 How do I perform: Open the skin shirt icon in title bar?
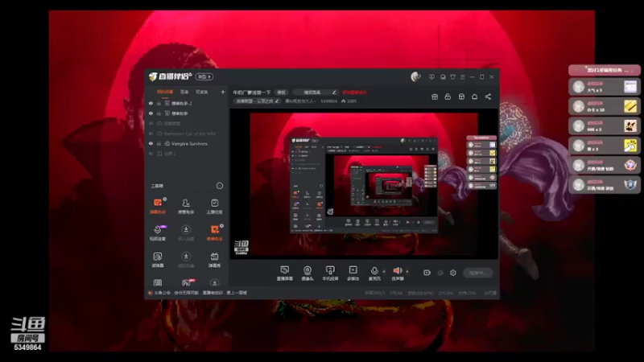point(452,76)
